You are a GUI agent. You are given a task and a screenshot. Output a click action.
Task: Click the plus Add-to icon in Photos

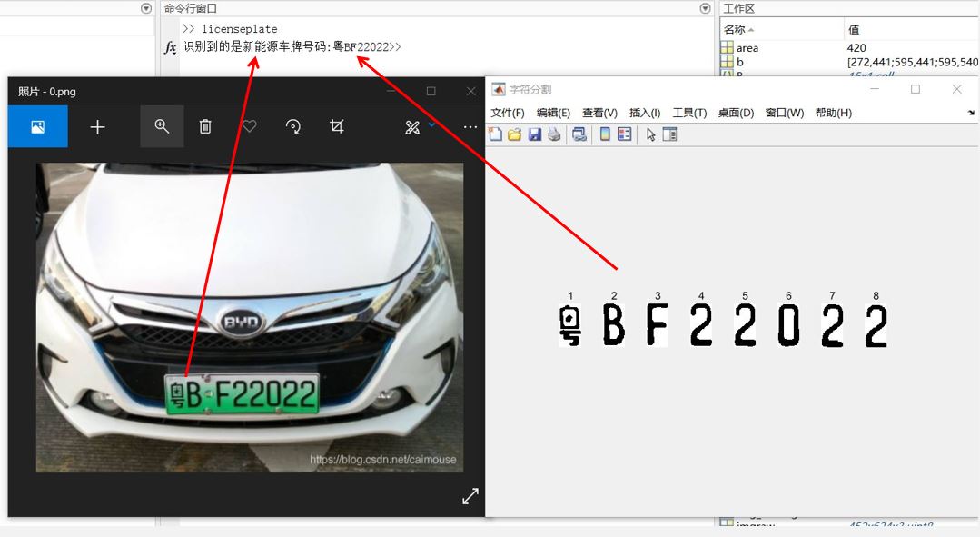[x=97, y=127]
